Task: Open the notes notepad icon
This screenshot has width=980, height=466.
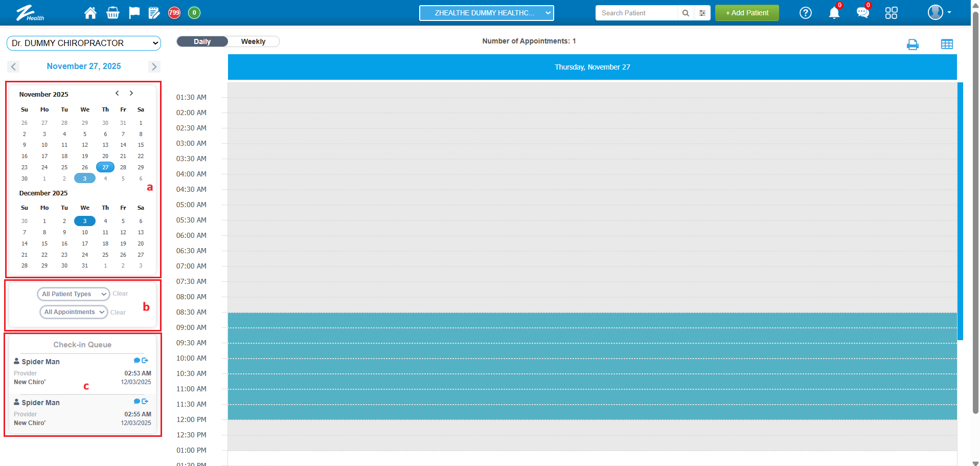Action: (x=154, y=13)
